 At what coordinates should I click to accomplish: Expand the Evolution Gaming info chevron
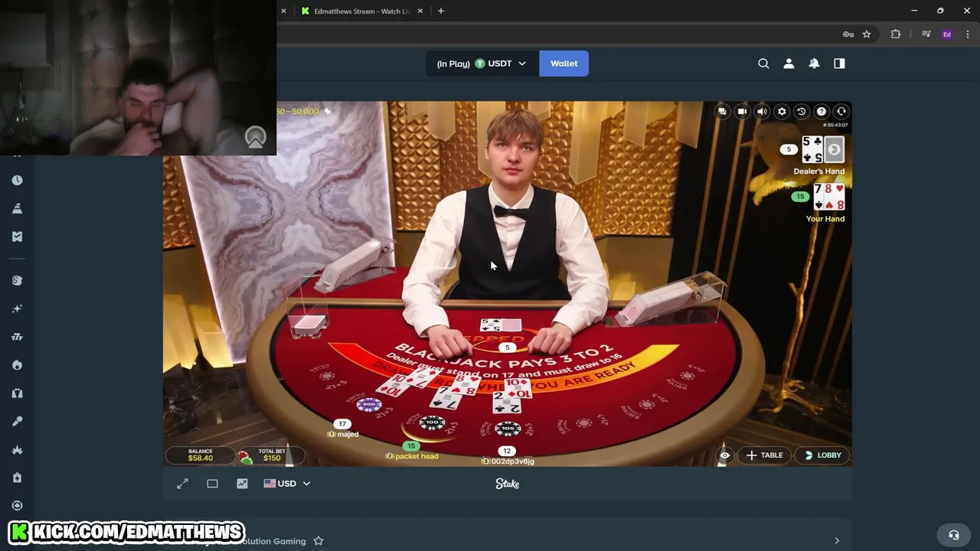(837, 541)
